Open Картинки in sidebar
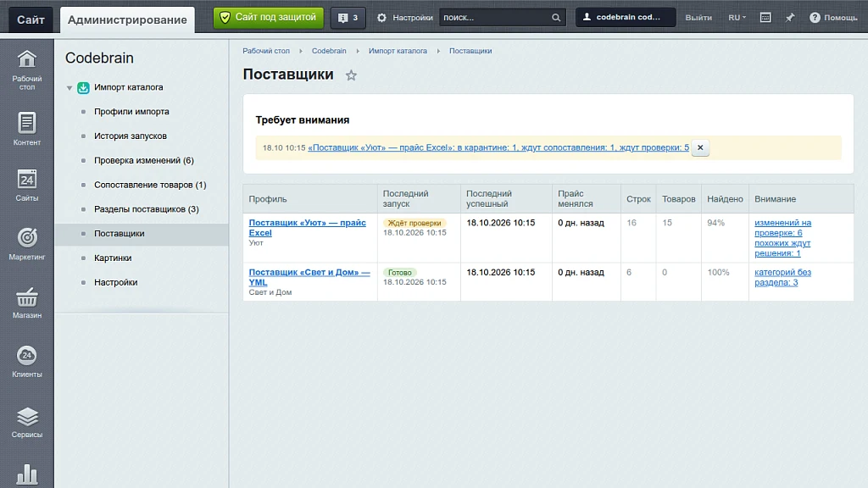Screen dimensions: 868x488 tap(113, 258)
